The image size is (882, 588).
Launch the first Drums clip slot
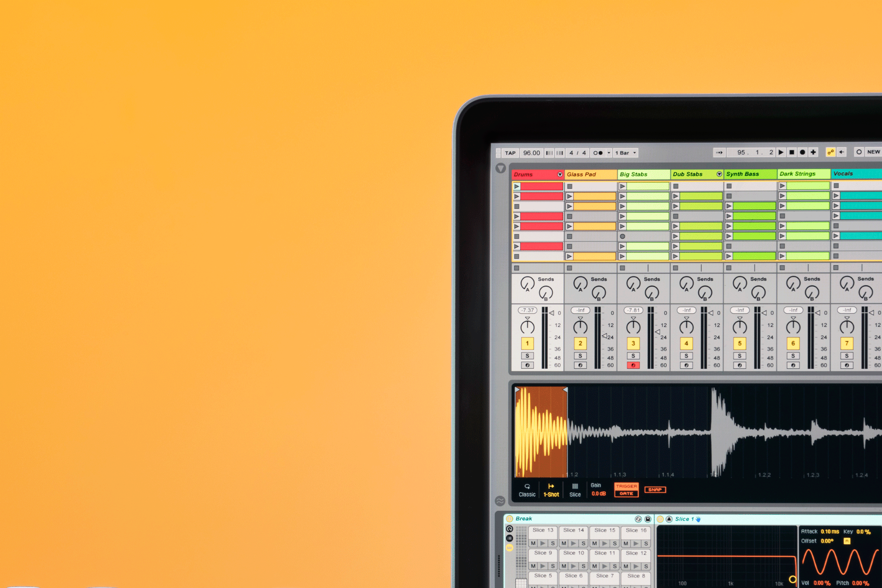click(x=517, y=187)
